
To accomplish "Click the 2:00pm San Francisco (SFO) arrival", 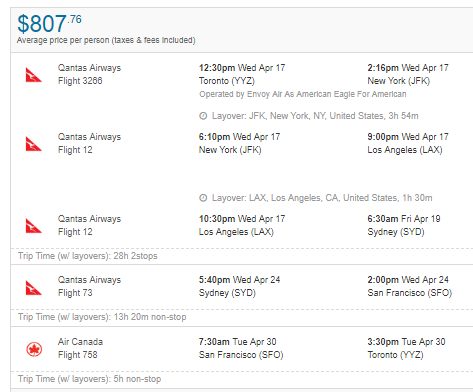I will pyautogui.click(x=410, y=286).
